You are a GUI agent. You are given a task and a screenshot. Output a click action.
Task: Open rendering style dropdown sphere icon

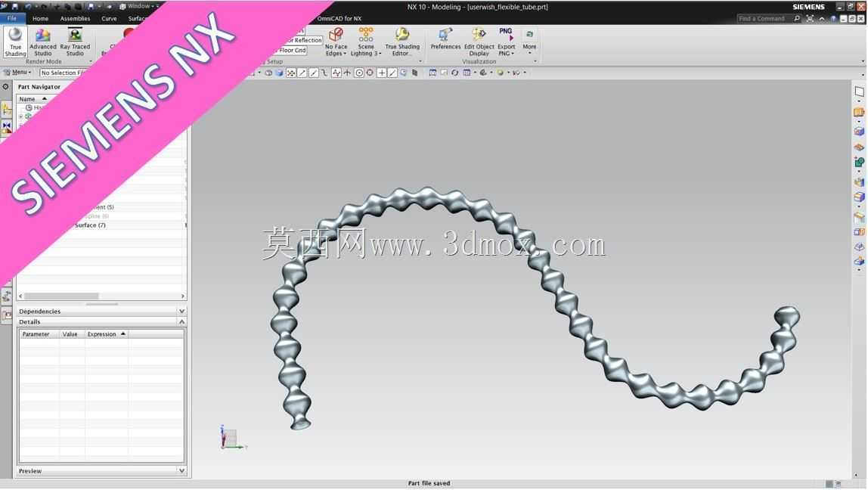coord(501,73)
